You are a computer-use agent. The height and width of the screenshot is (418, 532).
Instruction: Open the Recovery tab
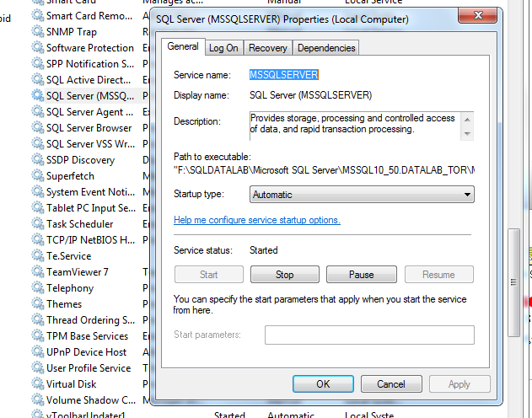click(x=268, y=48)
